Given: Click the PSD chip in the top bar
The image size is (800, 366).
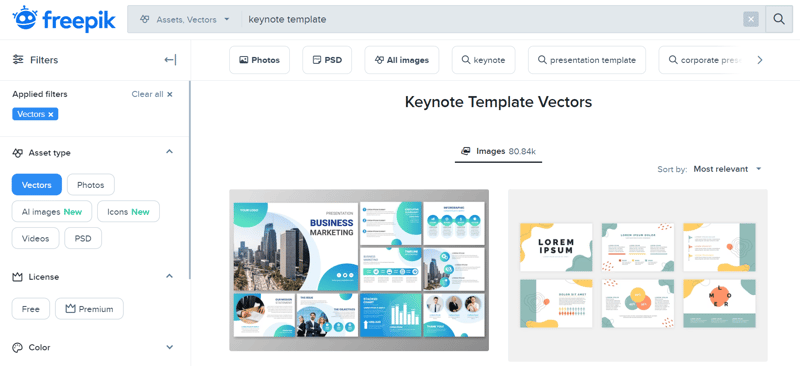Looking at the screenshot, I should tap(327, 60).
